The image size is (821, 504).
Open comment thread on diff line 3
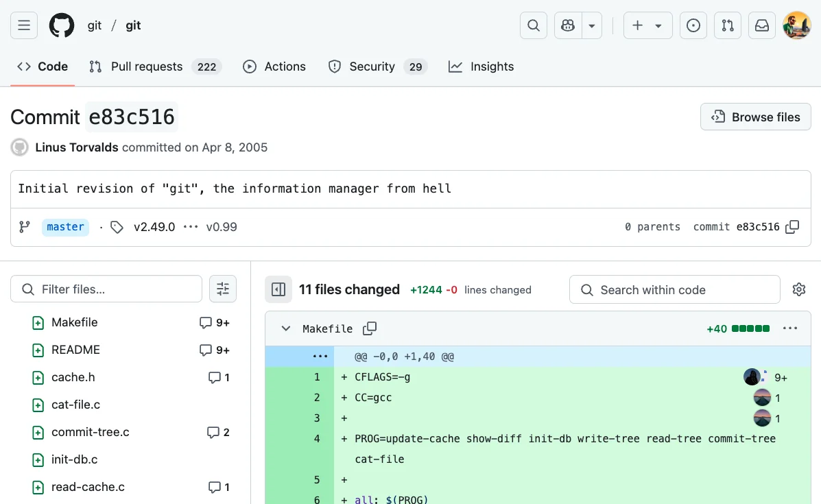tap(768, 419)
